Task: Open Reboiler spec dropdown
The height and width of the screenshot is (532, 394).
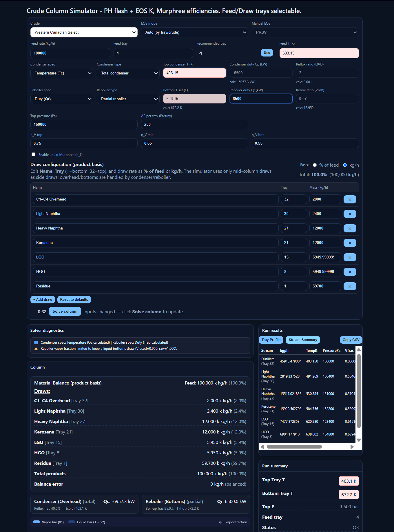Action: [x=62, y=99]
